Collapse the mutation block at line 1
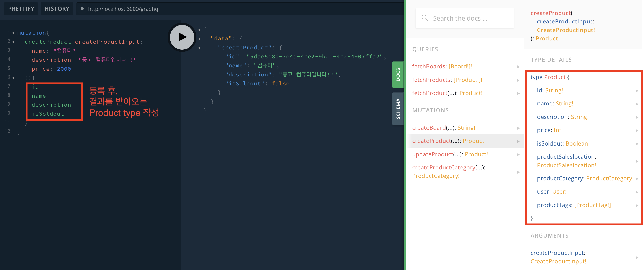 (x=13, y=33)
